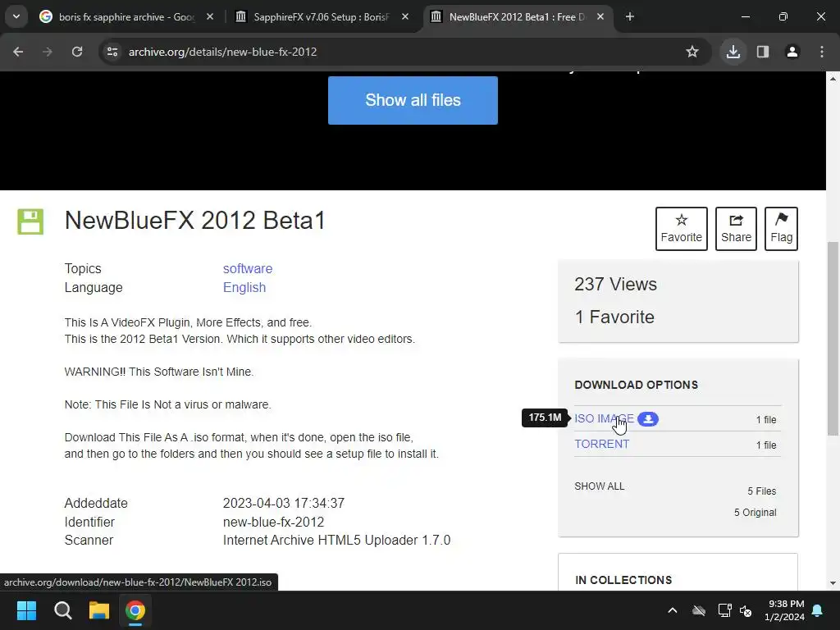Toggle the Chrome side panel
840x630 pixels.
(763, 52)
